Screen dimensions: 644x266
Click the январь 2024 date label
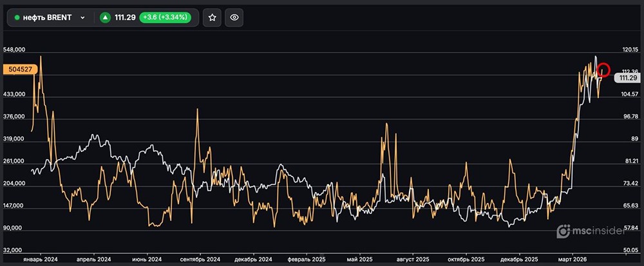point(41,258)
